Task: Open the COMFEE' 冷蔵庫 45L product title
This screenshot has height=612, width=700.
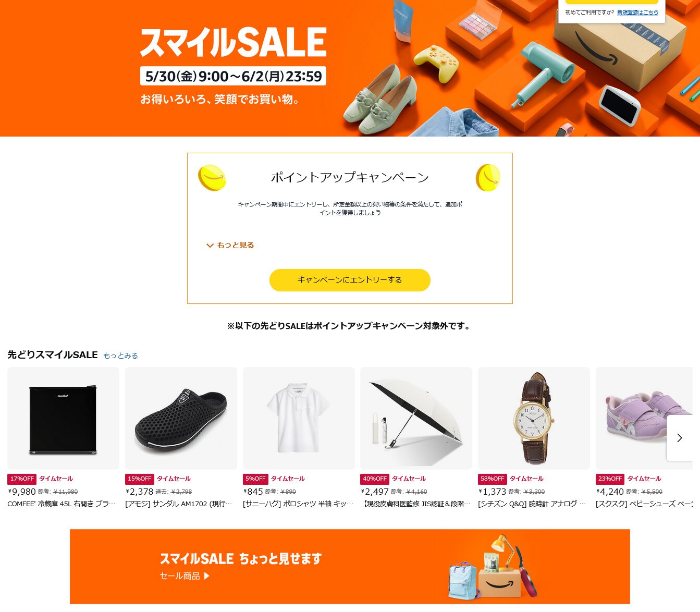Action: pyautogui.click(x=62, y=504)
